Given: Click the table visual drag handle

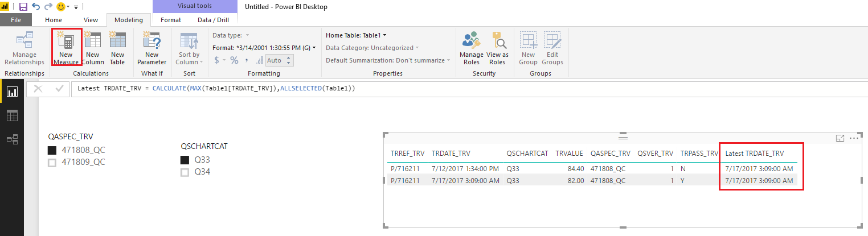Looking at the screenshot, I should point(623,137).
